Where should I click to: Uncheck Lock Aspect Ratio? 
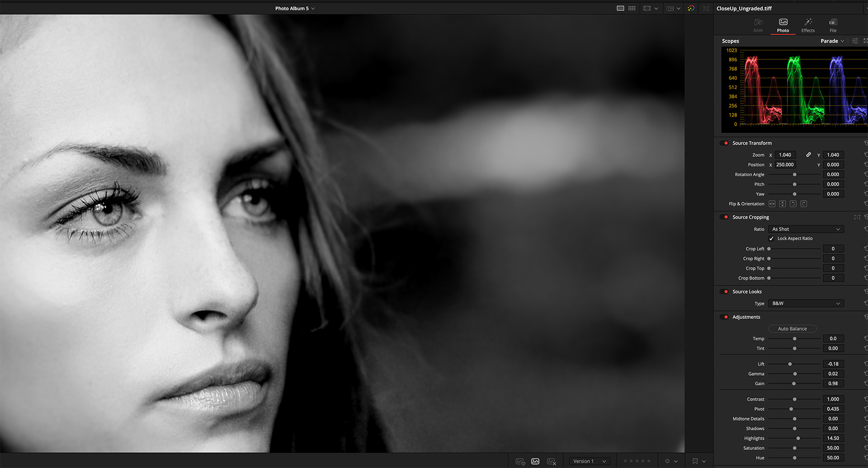pos(771,239)
